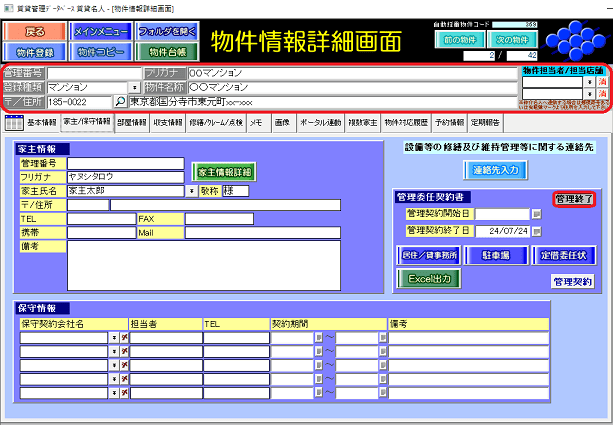Viewport: 613px width, 425px height.
Task: Open the 修繕/クレーム/点検 tab
Action: pyautogui.click(x=214, y=122)
